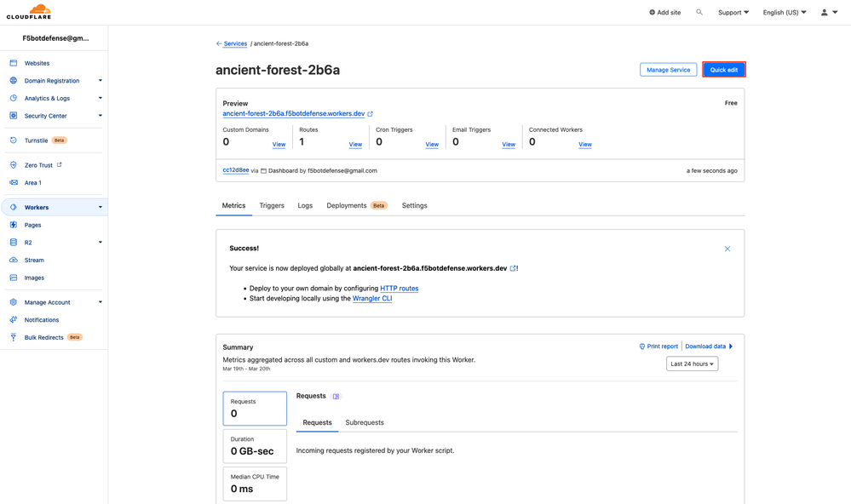Click the Turnstile sidebar icon
The height and width of the screenshot is (504, 851).
[14, 140]
